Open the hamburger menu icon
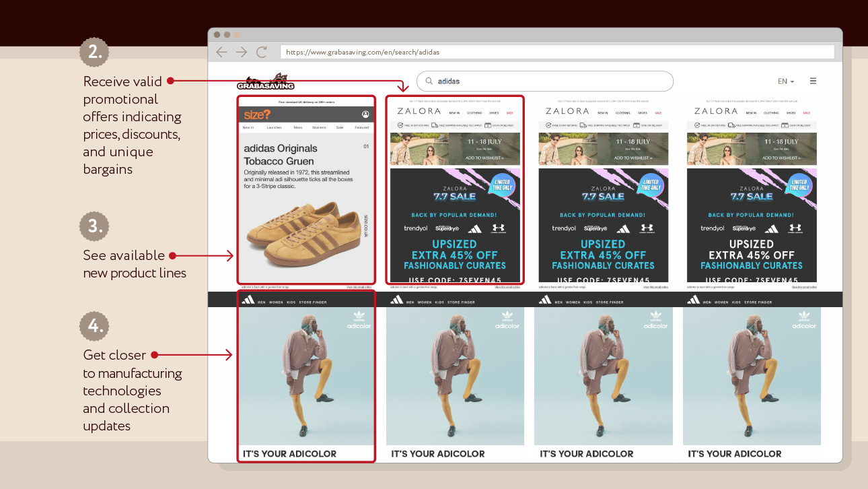868x489 pixels. coord(813,81)
